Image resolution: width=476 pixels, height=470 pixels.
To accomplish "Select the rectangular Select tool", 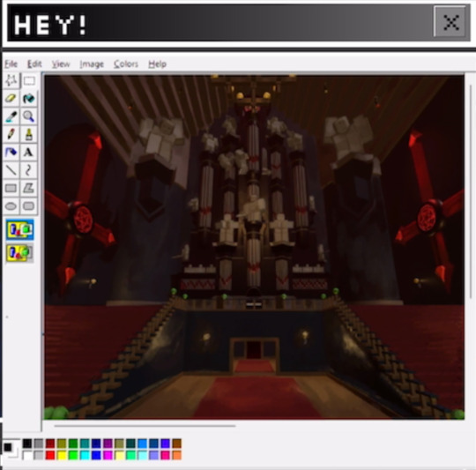I will coord(29,80).
